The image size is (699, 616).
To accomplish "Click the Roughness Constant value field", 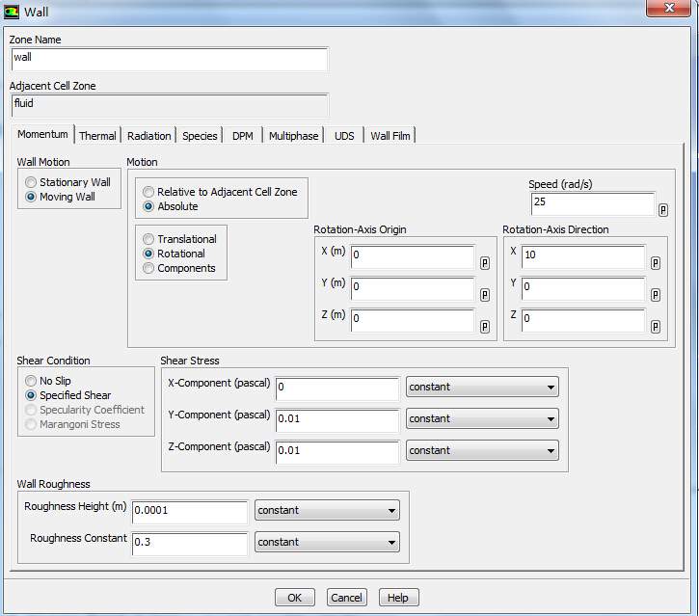I will 190,545.
